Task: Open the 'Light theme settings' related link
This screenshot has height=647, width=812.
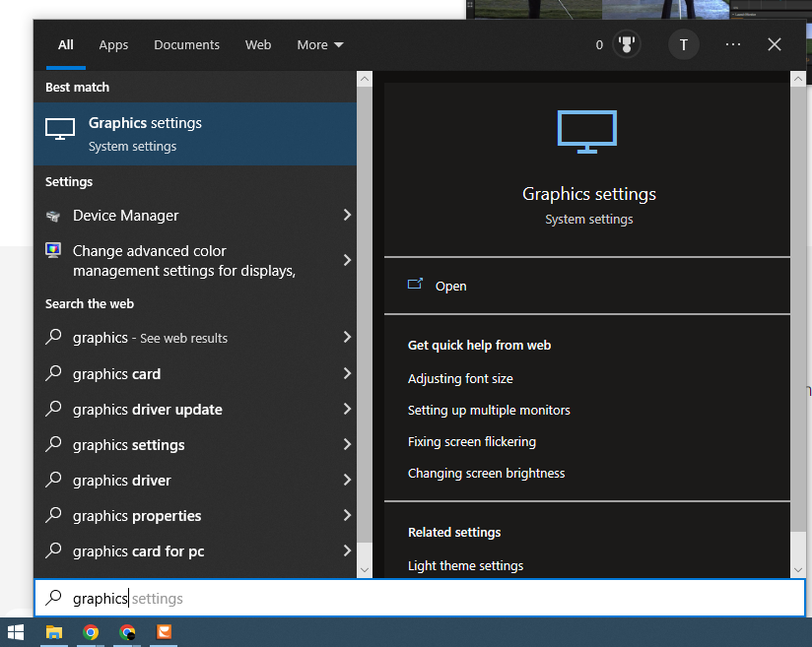Action: [x=465, y=566]
